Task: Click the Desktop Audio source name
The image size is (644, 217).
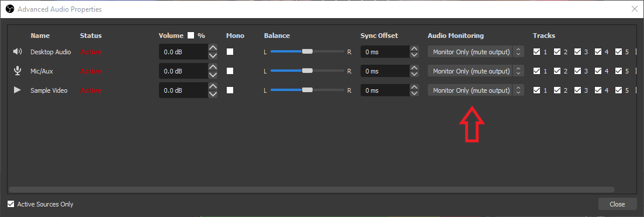Action: [x=50, y=52]
